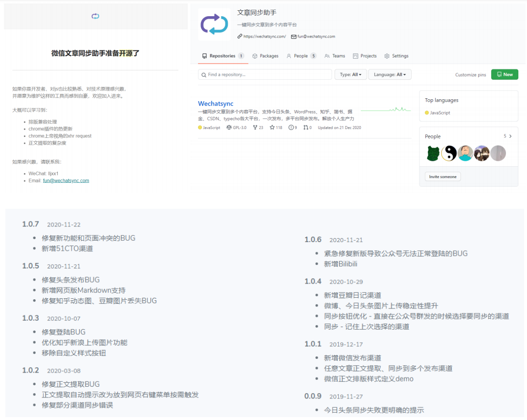Viewport: 527px width, 420px height.
Task: Open pull requests icon on Wechatsync
Action: pyautogui.click(x=306, y=128)
